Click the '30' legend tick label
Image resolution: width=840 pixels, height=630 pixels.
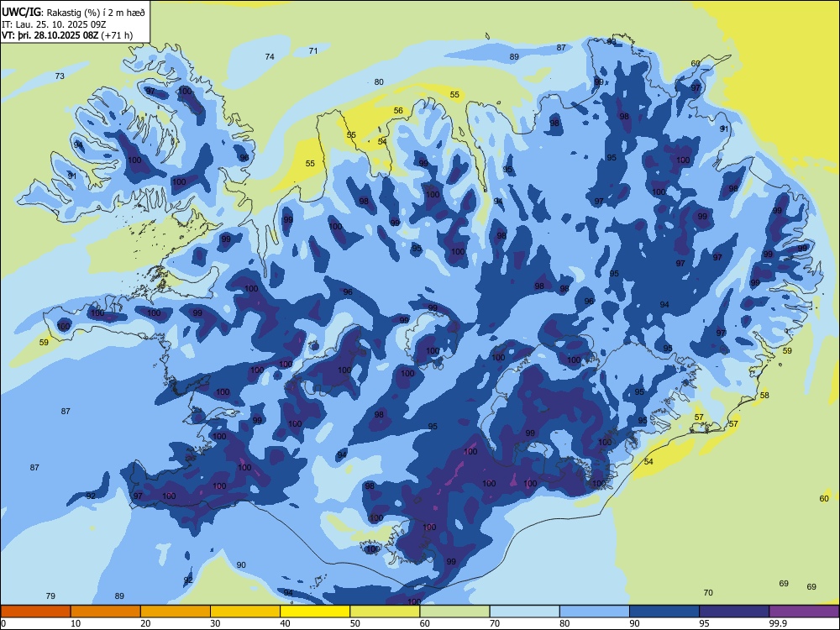[x=215, y=623]
